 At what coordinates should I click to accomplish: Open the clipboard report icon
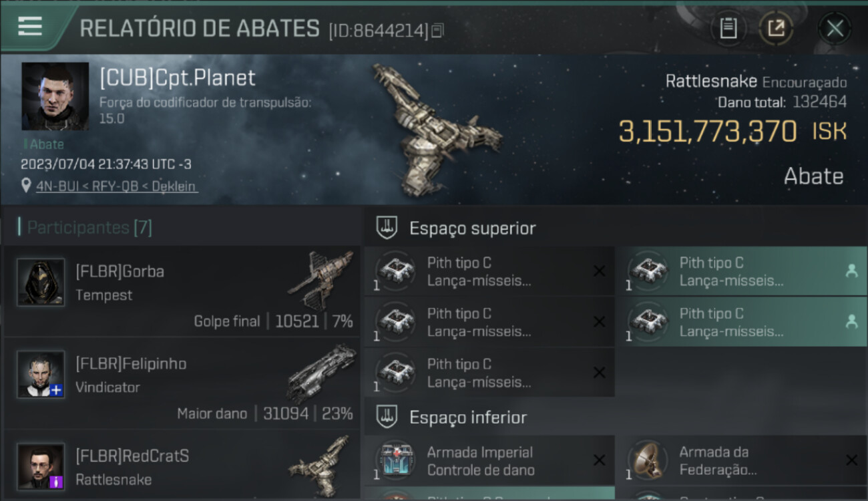[x=728, y=28]
